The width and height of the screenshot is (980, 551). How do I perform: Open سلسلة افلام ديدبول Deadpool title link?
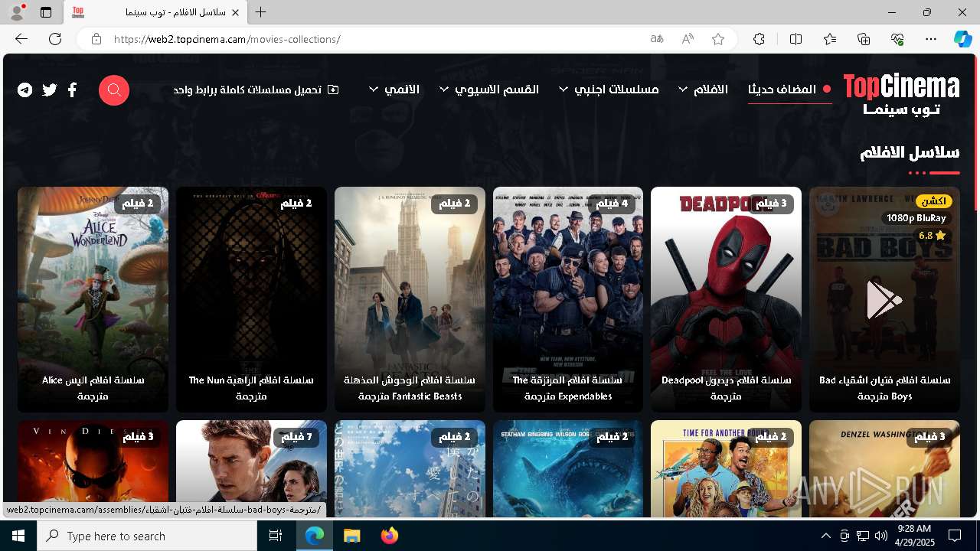[x=726, y=388]
